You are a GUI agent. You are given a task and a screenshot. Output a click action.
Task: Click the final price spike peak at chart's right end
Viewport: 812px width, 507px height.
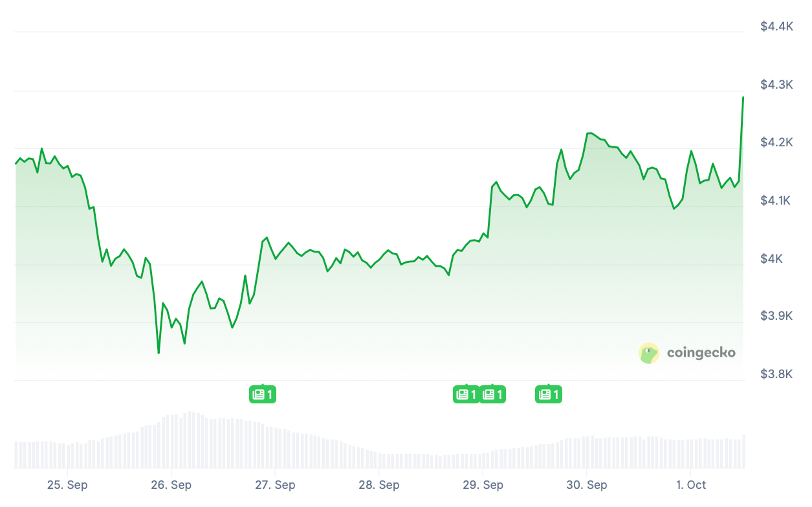pos(743,97)
